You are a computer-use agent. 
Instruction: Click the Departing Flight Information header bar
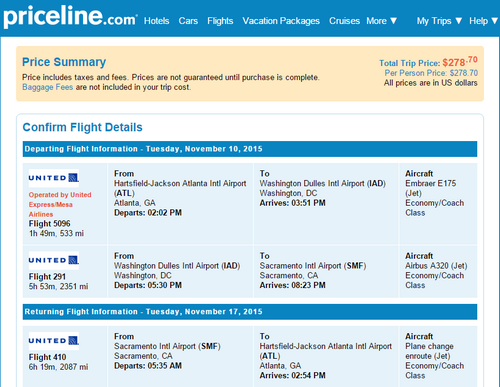tap(250, 149)
